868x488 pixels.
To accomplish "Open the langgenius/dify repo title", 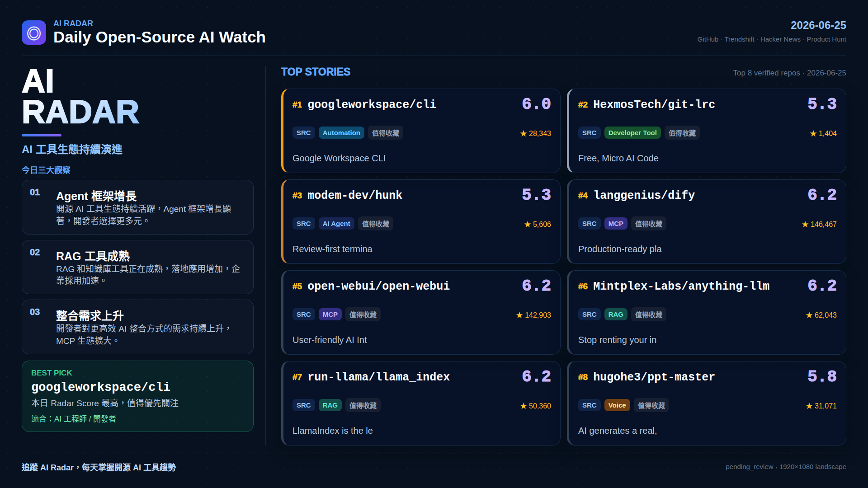I will pos(644,195).
